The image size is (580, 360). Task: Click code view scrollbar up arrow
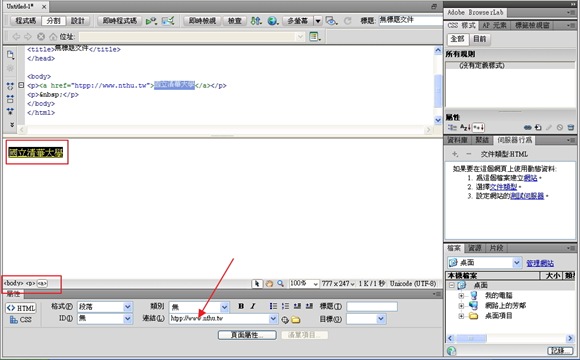(x=438, y=50)
